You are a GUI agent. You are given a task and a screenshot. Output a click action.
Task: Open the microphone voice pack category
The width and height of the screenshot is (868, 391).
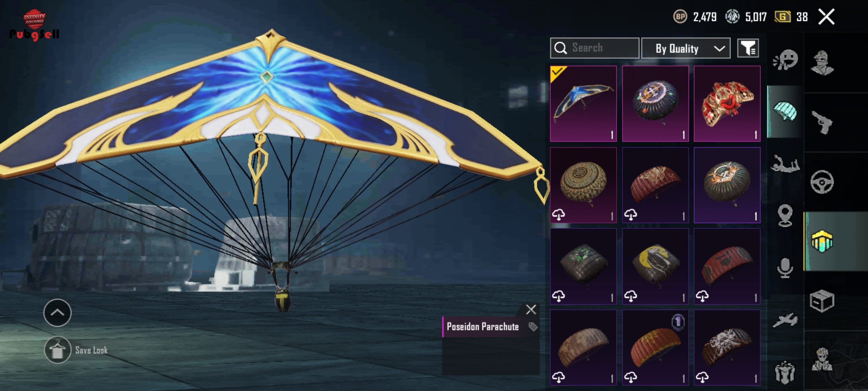[x=785, y=268]
